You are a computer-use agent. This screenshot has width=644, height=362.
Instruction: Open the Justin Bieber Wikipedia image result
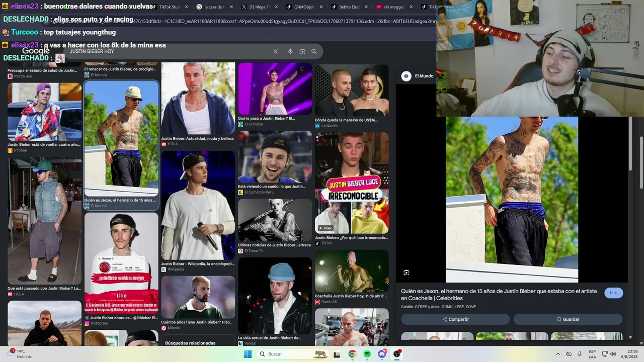coord(198,205)
